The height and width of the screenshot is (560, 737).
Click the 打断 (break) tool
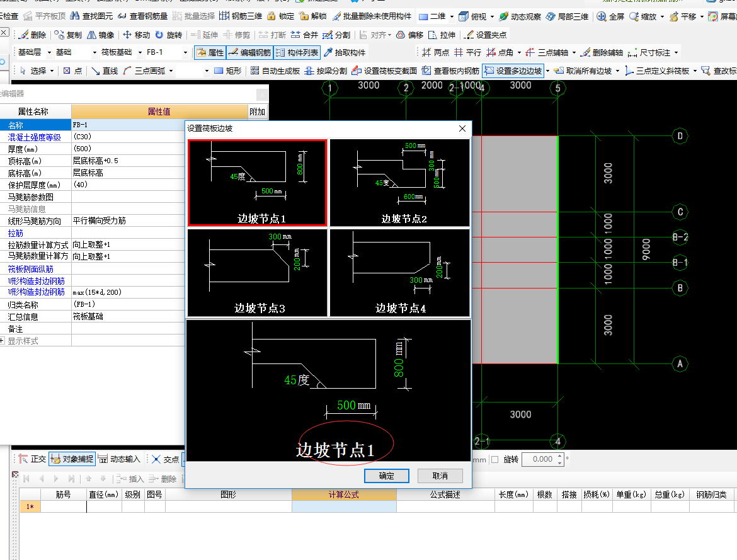272,35
